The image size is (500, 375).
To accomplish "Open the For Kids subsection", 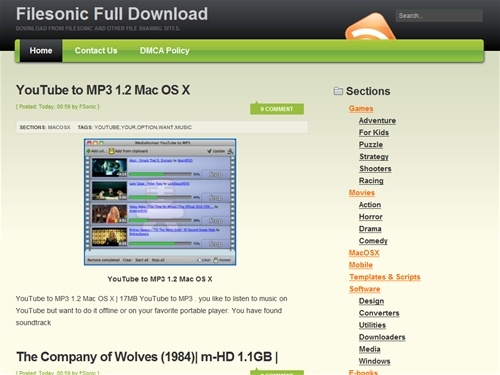I will (x=374, y=132).
